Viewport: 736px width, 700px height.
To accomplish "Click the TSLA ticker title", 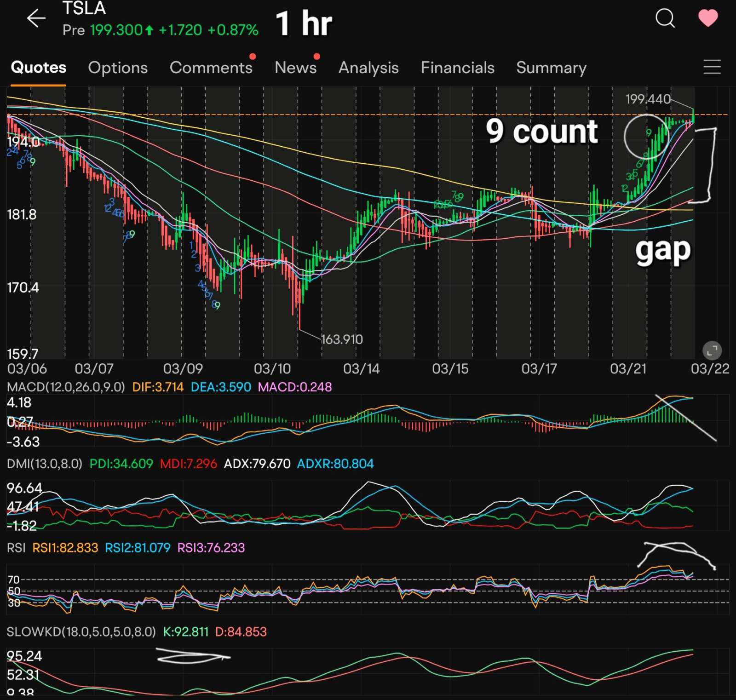I will point(84,8).
